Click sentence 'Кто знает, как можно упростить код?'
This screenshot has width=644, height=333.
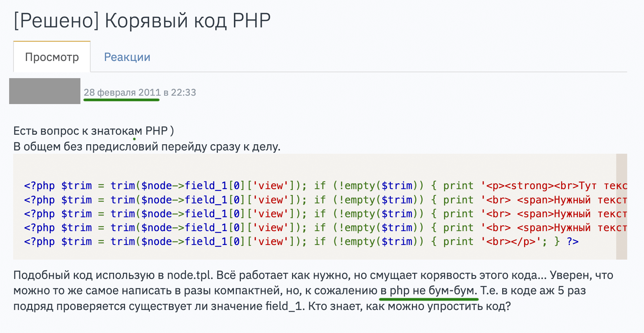pyautogui.click(x=409, y=306)
